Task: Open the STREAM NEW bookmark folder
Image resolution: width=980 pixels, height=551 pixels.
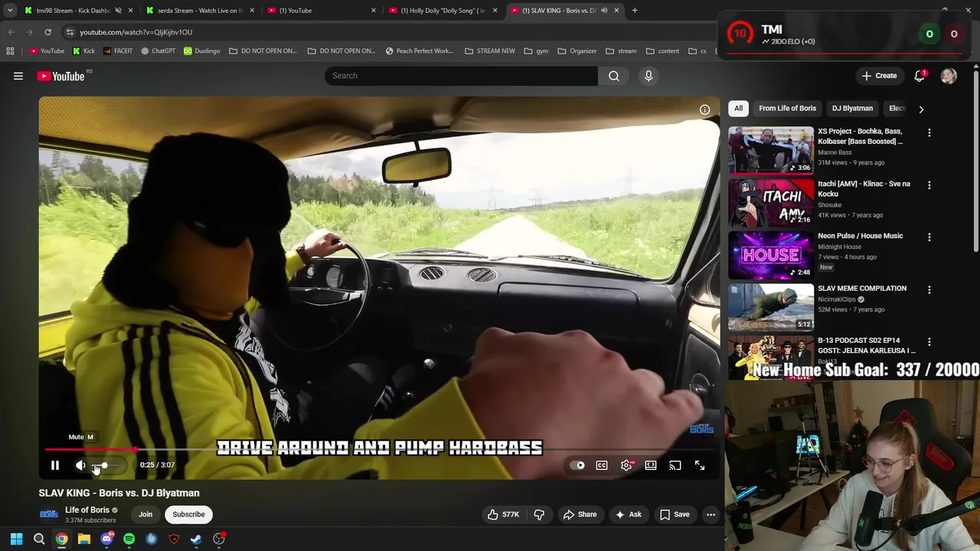Action: (490, 51)
